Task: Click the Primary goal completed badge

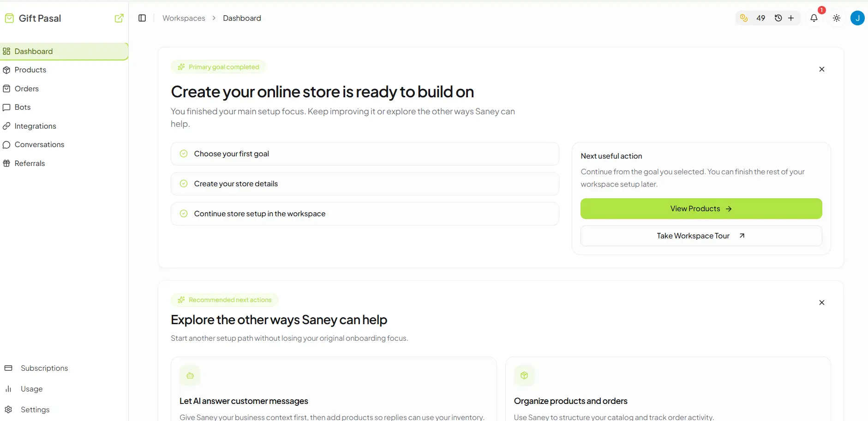Action: coord(218,67)
